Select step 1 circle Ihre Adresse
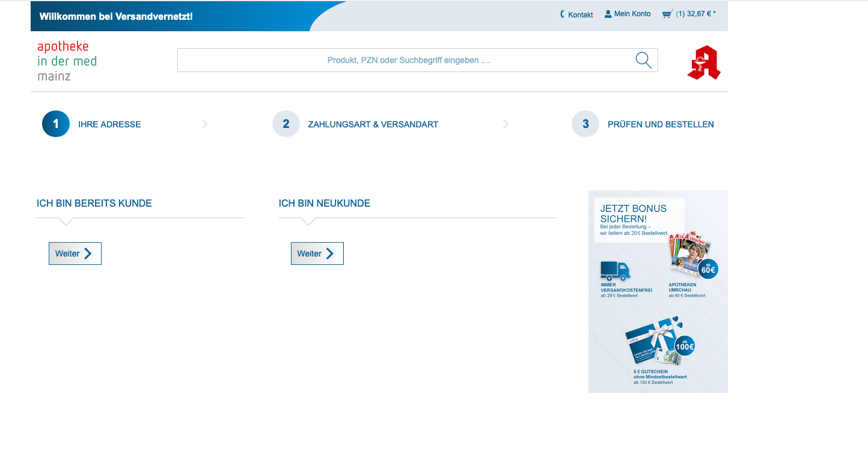868x459 pixels. point(56,124)
